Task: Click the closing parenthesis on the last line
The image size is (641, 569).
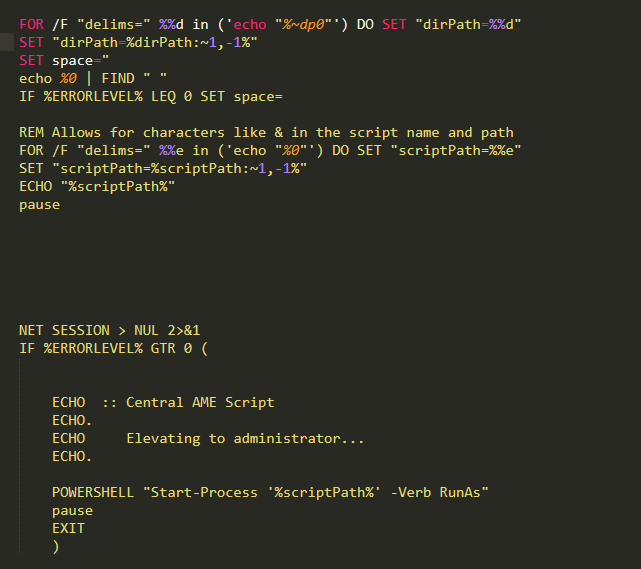Action: tap(56, 546)
